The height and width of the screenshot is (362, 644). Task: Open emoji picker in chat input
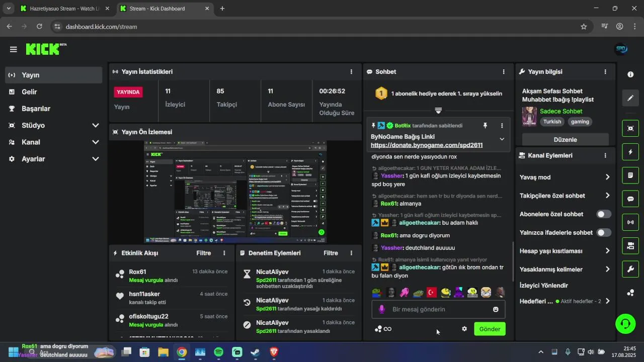pos(496,309)
